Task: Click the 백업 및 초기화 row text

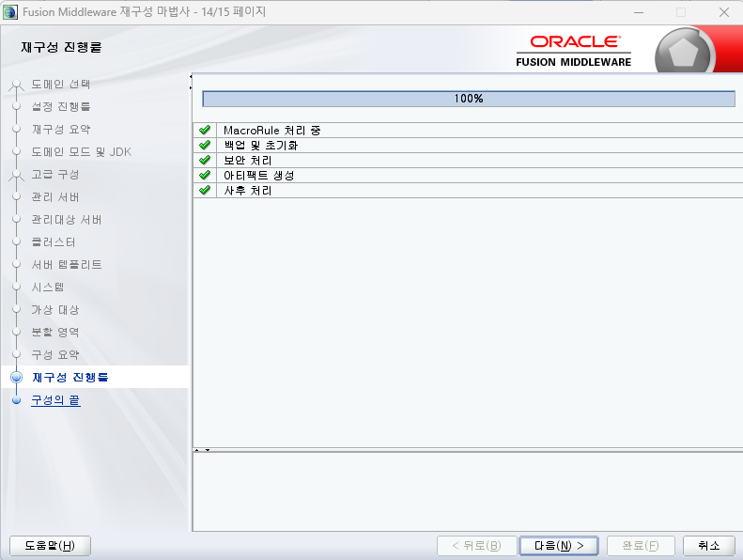Action: (260, 145)
